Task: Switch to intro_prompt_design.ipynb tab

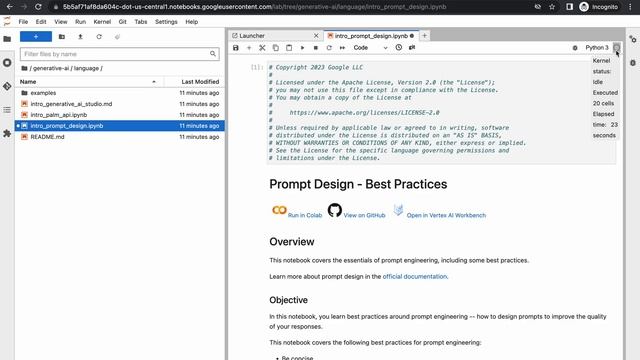Action: coord(371,36)
